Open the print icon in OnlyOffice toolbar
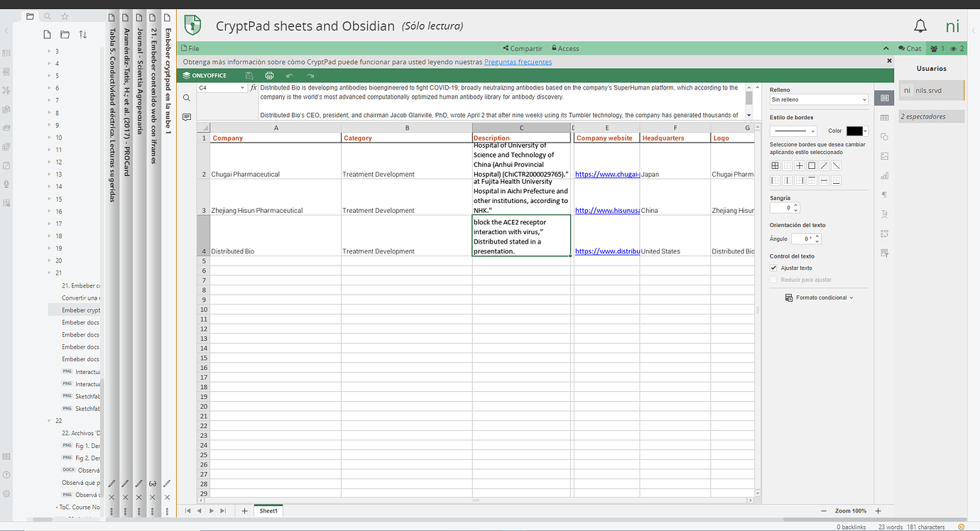This screenshot has width=980, height=531. coord(269,75)
